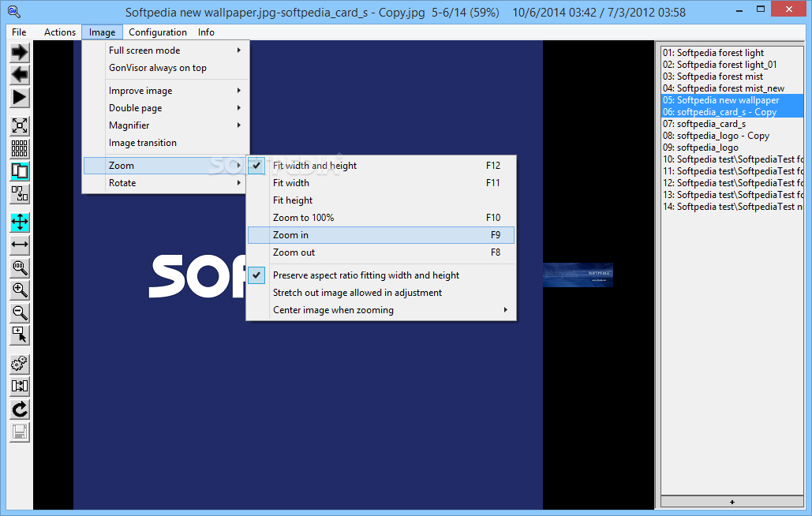Expand the Zoom submenu
This screenshot has height=516, width=812.
(x=166, y=166)
